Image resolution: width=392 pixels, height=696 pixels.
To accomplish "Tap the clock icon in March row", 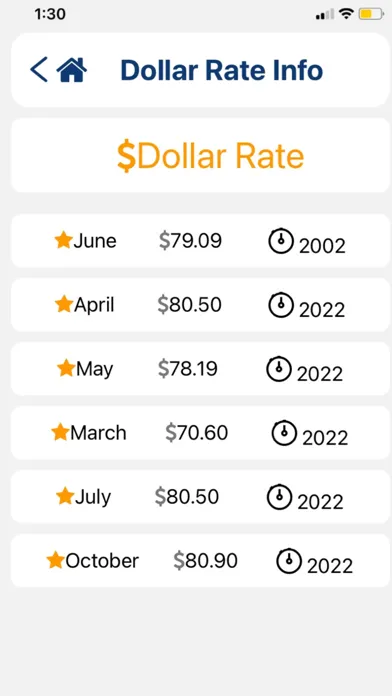I will (x=284, y=433).
